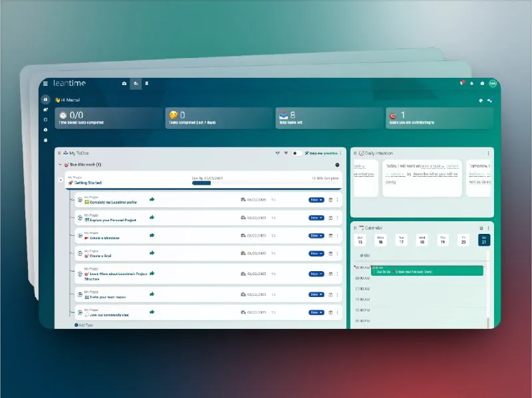The height and width of the screenshot is (398, 532).
Task: Collapse the Due this week group
Action: coord(59,164)
